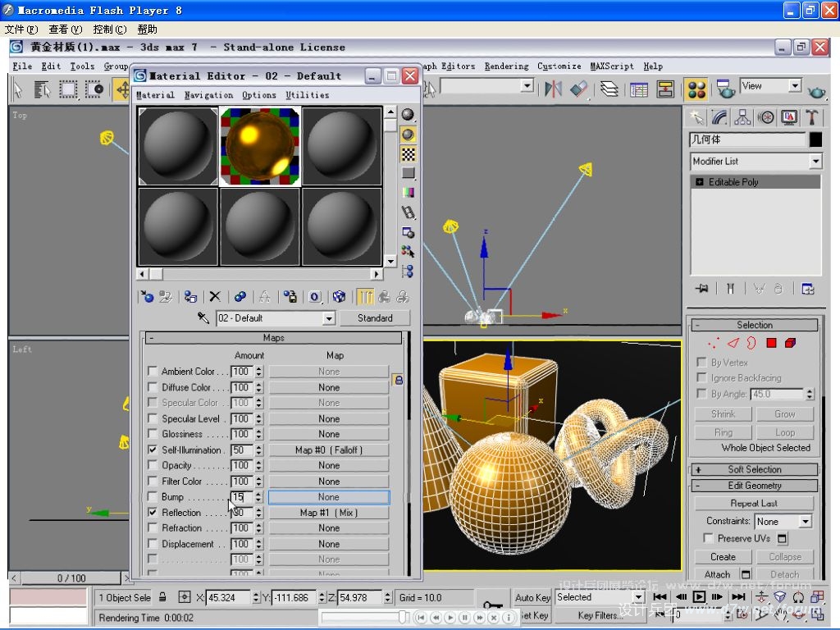This screenshot has width=840, height=630.
Task: Click the Pick Material from Object eyedropper
Action: click(x=203, y=318)
